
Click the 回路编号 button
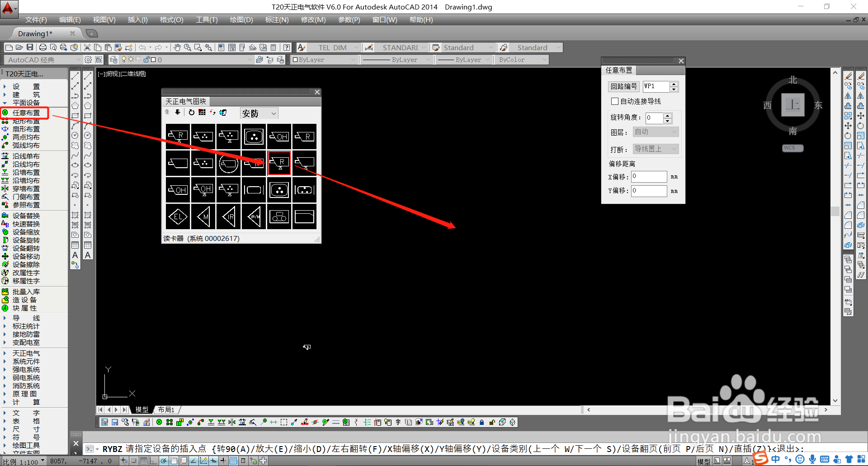(x=624, y=86)
